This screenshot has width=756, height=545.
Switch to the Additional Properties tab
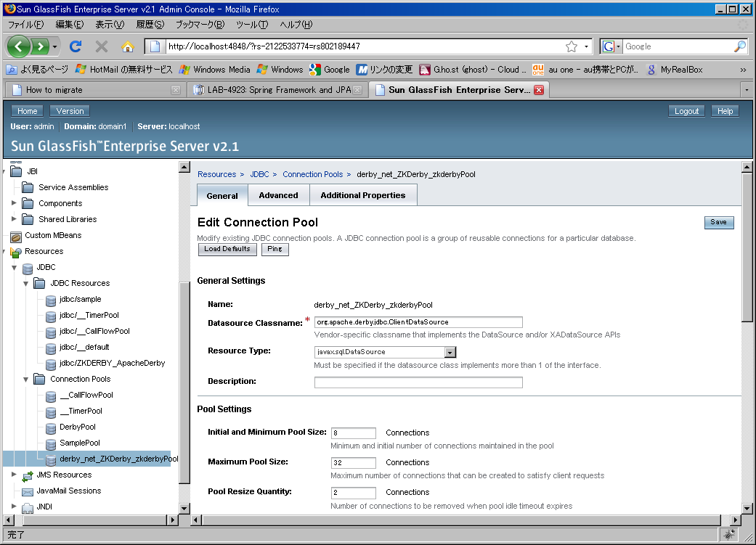(x=362, y=195)
